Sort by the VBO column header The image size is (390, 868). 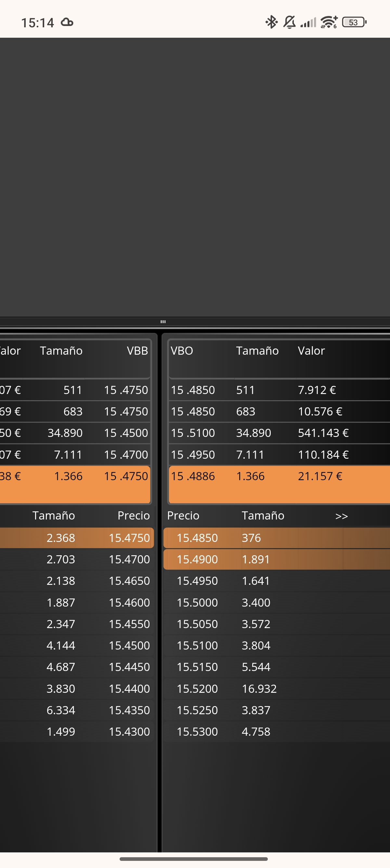point(182,351)
